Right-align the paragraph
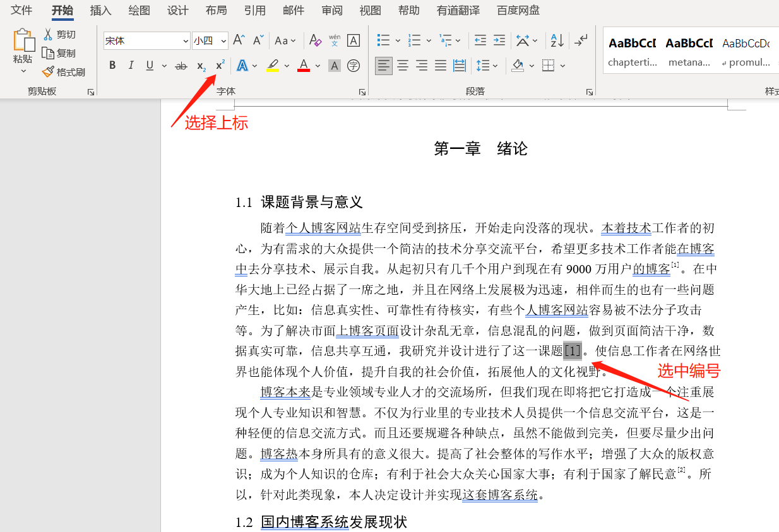Viewport: 779px width, 532px height. (422, 66)
